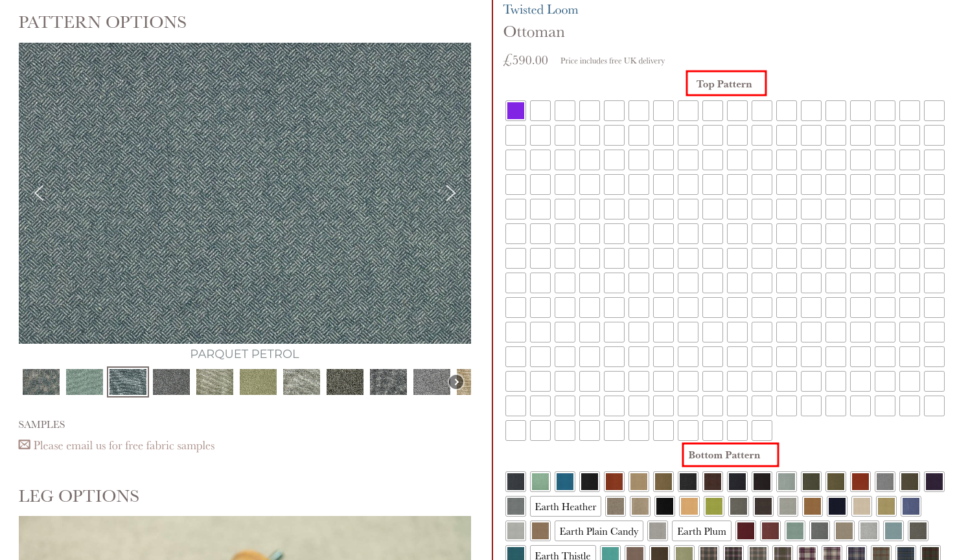Choose the plain olive green fabric thumbnail
This screenshot has height=560, width=957.
coord(258,382)
